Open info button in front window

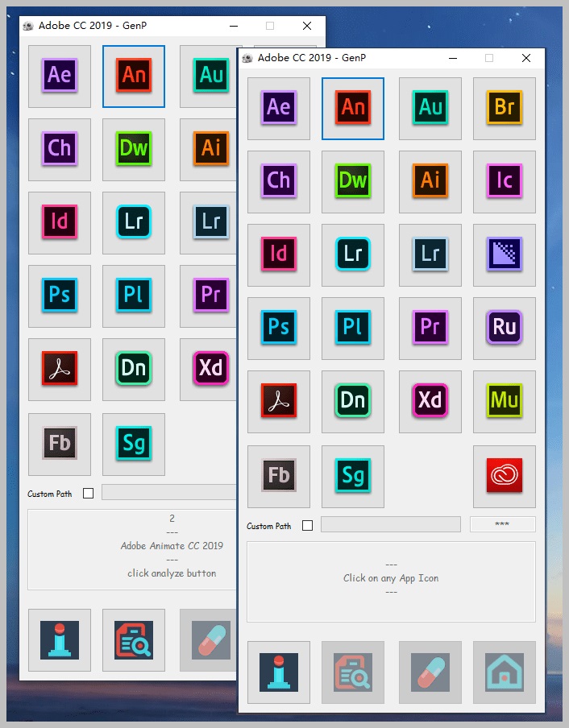279,672
